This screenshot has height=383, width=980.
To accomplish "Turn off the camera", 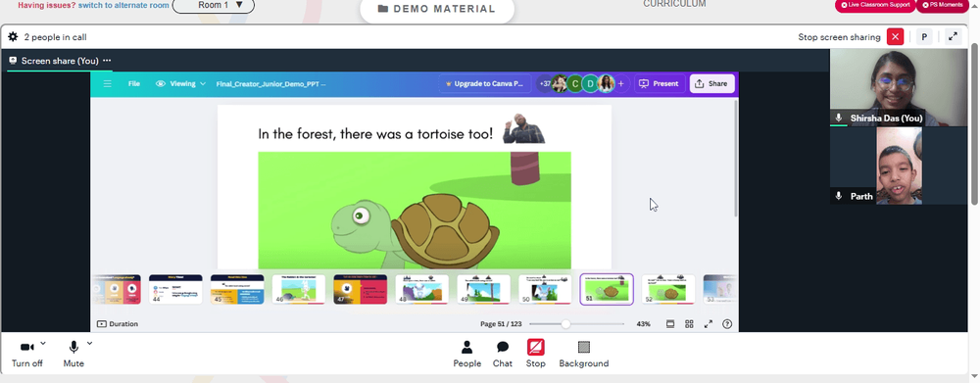I will click(x=26, y=354).
